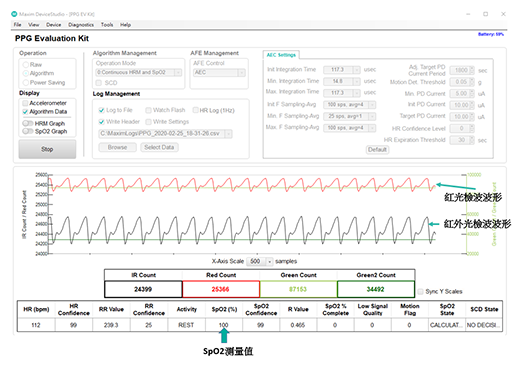The image size is (520, 365).
Task: Click the red waveform in the graph
Action: coord(243,184)
